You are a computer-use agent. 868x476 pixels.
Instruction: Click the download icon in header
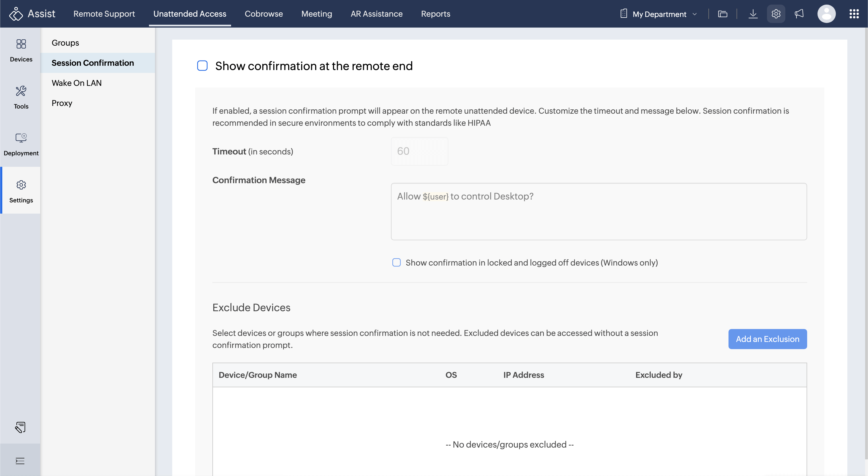[x=753, y=14]
